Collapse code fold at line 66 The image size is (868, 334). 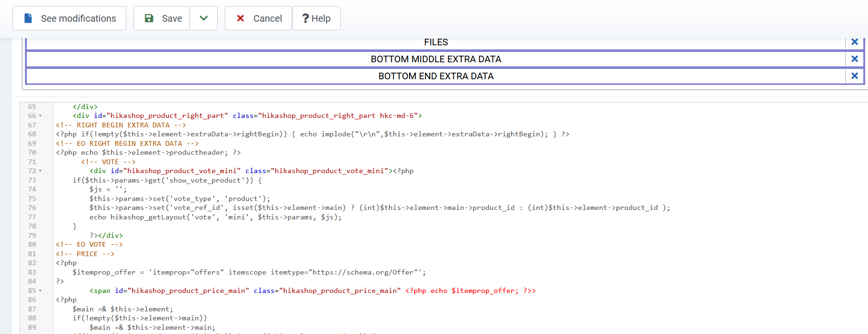pos(40,116)
